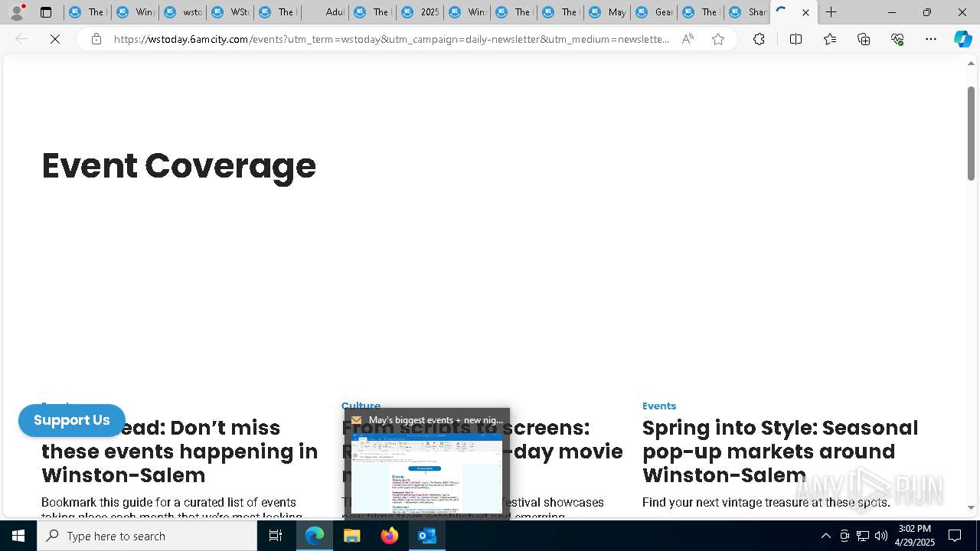980x551 pixels.
Task: Open the volume speaker icon in tray
Action: coord(881,536)
